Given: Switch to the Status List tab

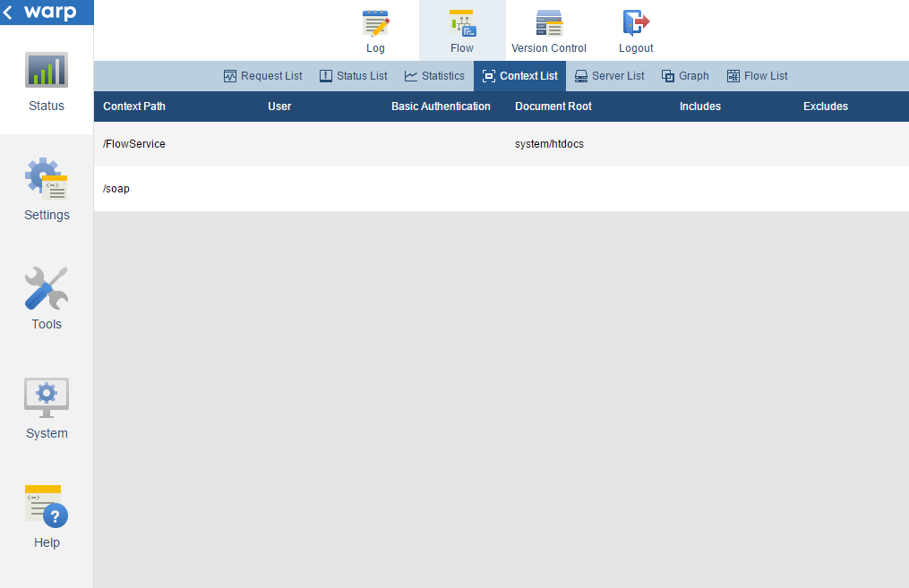Looking at the screenshot, I should [x=353, y=76].
